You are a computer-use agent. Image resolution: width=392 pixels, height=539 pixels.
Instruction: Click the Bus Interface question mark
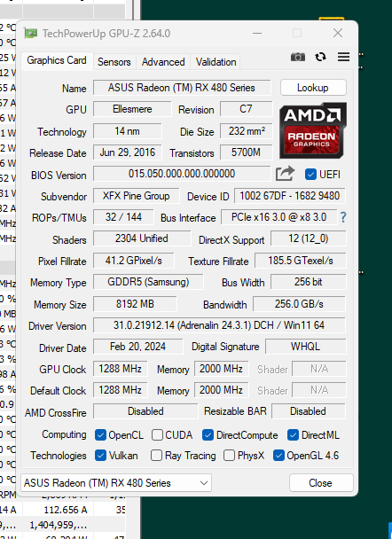tap(343, 217)
